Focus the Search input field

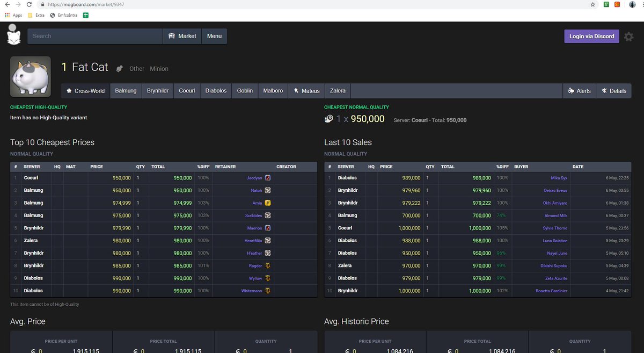coord(95,36)
